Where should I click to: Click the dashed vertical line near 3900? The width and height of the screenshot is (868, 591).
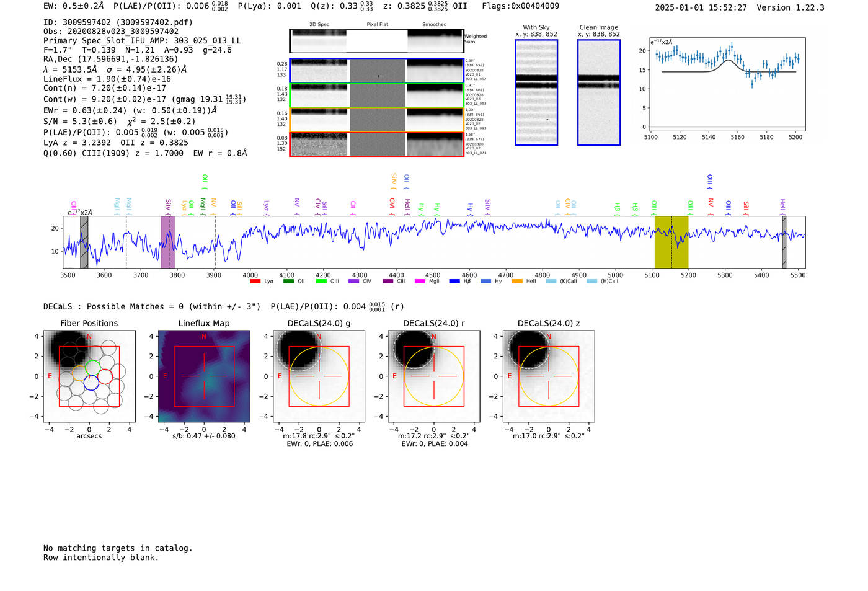click(x=215, y=242)
